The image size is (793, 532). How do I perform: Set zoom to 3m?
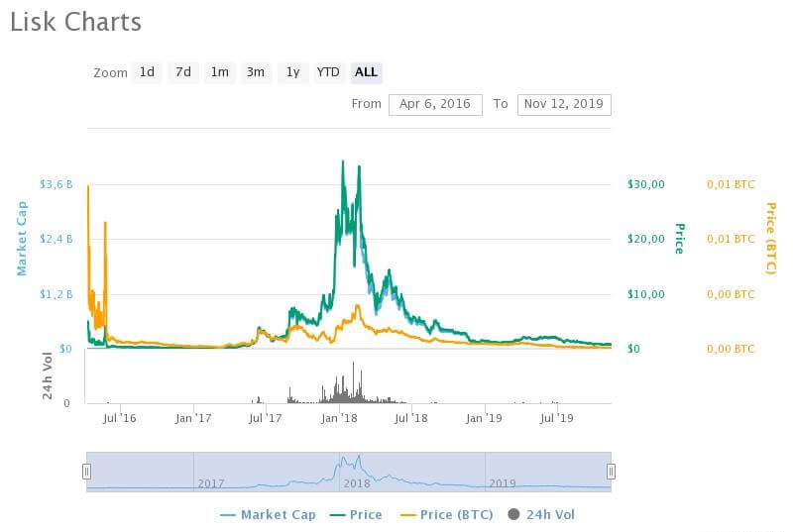pos(256,72)
